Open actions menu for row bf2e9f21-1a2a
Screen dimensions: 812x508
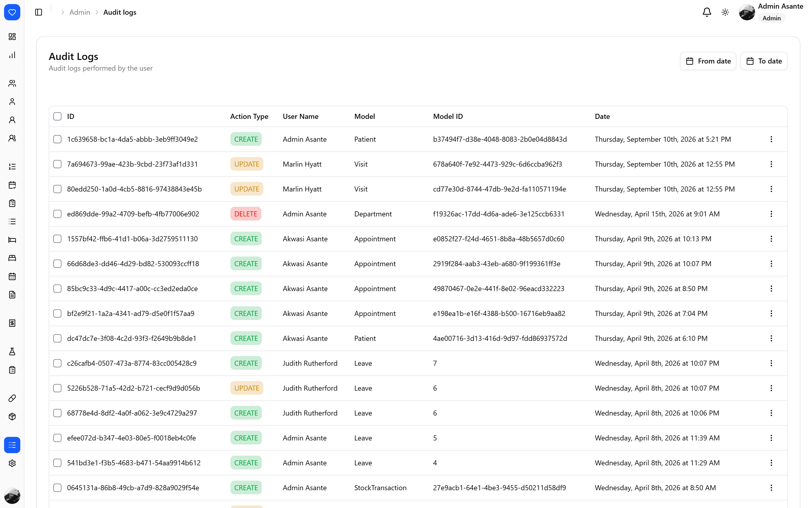click(771, 313)
